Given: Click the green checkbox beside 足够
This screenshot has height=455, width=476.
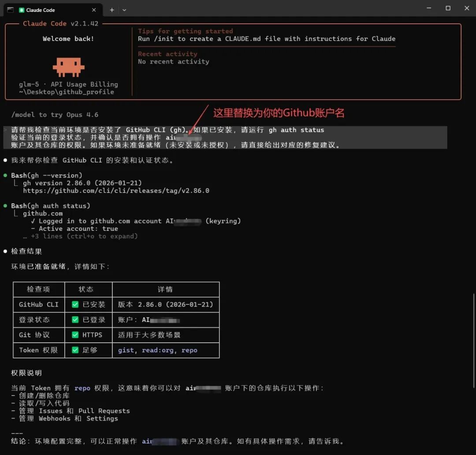Looking at the screenshot, I should pos(75,350).
